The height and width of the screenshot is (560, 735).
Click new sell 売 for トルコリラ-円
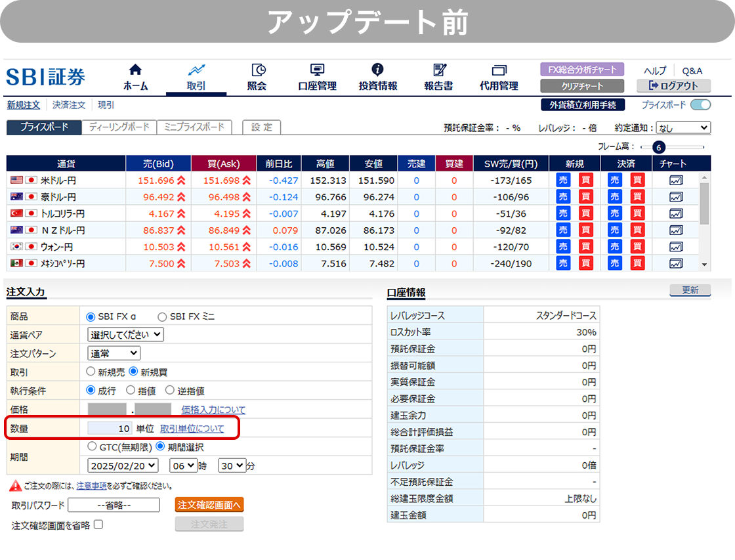click(x=563, y=213)
